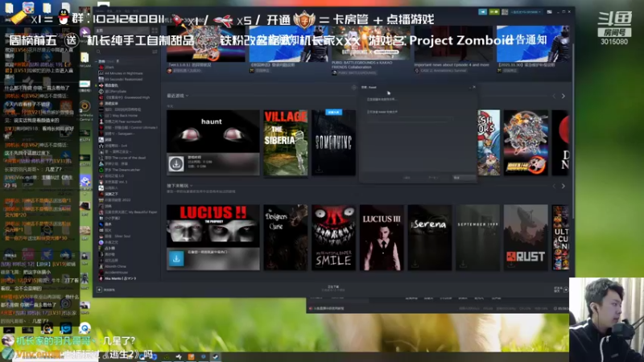
Task: Open the home tab at the top of the sidebar
Action: (122, 31)
